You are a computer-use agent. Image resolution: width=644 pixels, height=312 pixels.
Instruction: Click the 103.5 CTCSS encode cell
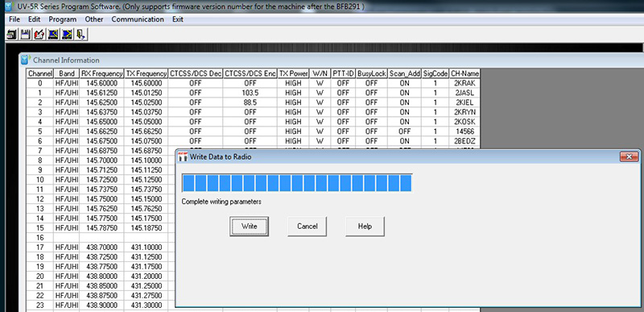(x=250, y=93)
